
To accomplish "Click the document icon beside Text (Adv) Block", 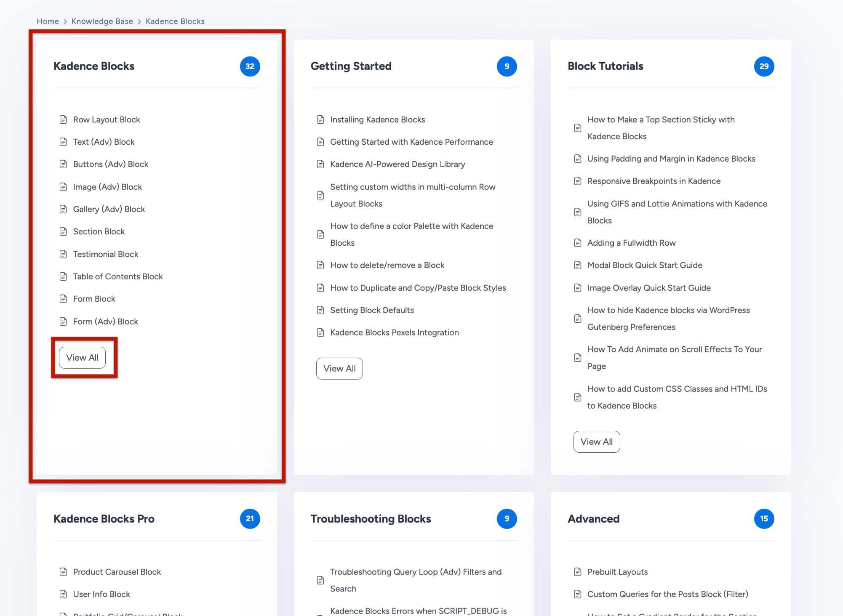I will coord(63,142).
